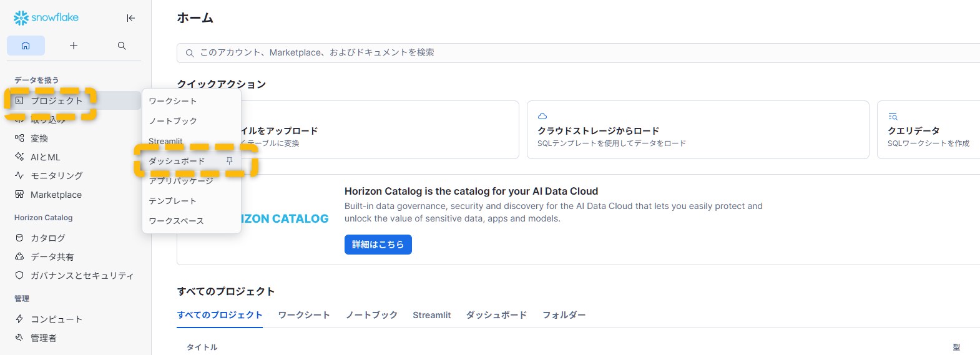The height and width of the screenshot is (355, 980).
Task: Open Marketplace from the sidebar
Action: 56,195
